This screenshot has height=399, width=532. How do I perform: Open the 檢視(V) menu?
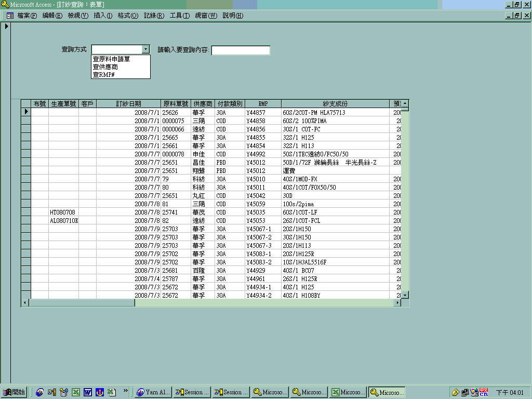click(78, 16)
